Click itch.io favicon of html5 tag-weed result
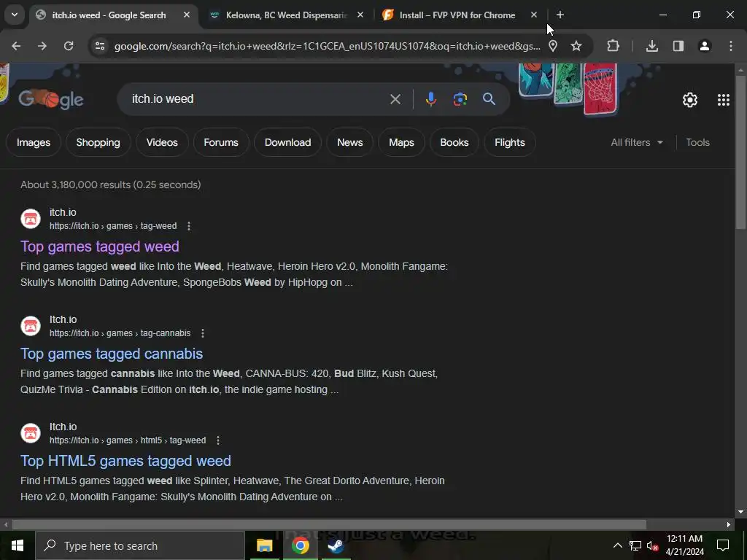 pyautogui.click(x=31, y=433)
